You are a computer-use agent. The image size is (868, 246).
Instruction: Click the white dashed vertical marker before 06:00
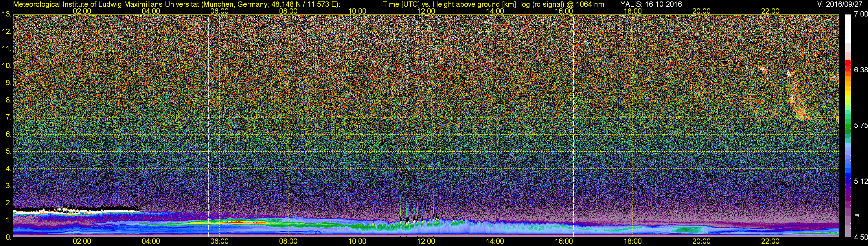208,126
